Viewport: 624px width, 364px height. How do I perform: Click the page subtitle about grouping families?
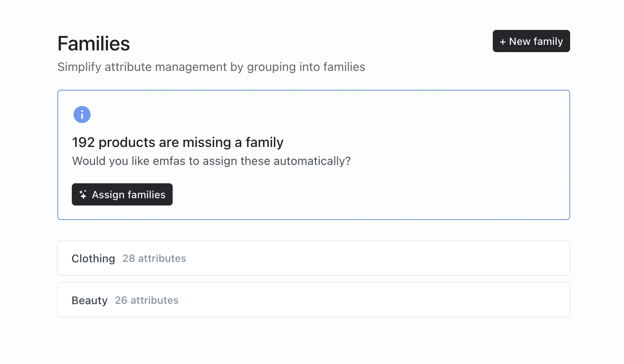pos(211,67)
